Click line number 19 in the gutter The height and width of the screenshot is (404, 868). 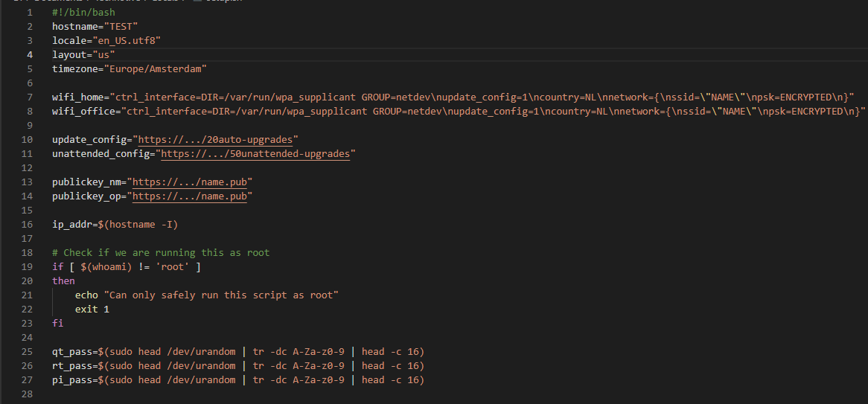27,267
